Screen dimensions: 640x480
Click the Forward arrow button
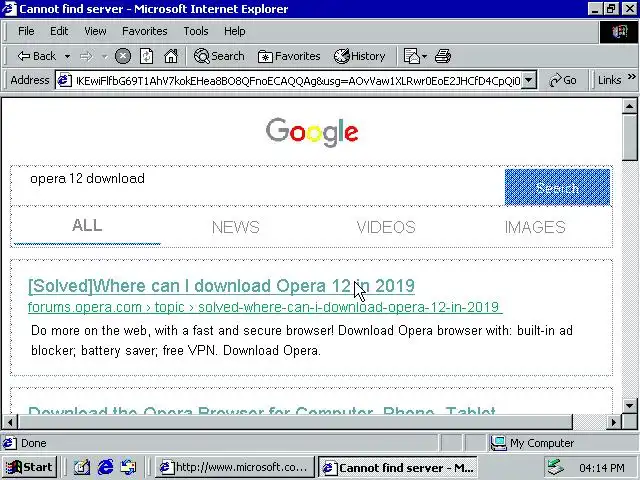[86, 56]
